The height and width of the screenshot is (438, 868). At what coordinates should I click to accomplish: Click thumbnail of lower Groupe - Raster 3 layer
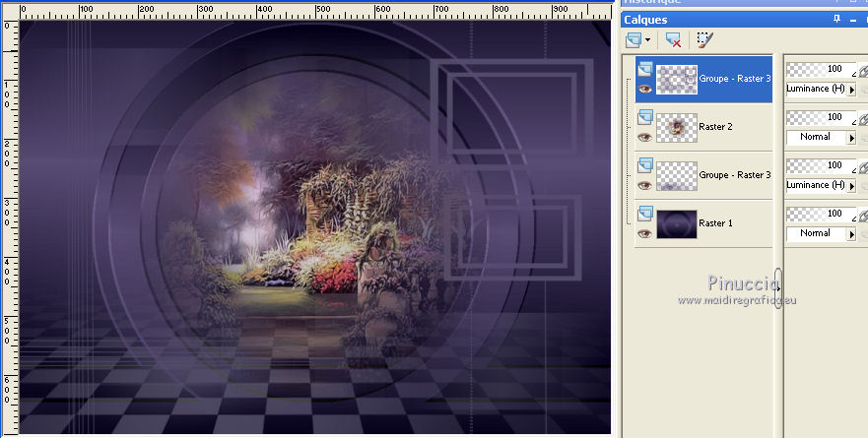coord(677,176)
